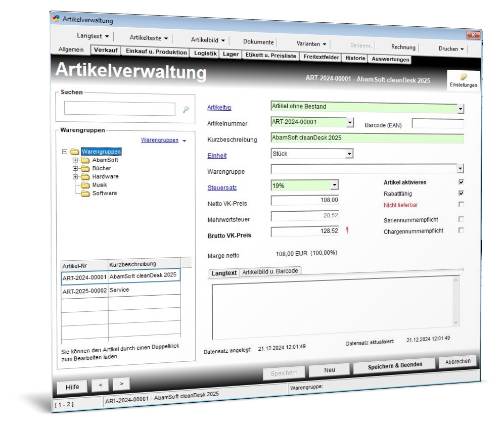Click the Neu button
This screenshot has width=504, height=426.
coord(329,370)
